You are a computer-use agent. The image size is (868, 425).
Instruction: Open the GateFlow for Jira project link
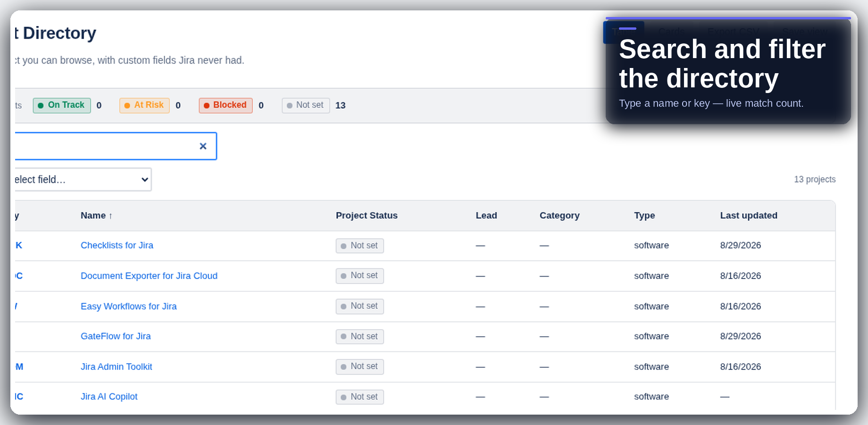point(116,337)
